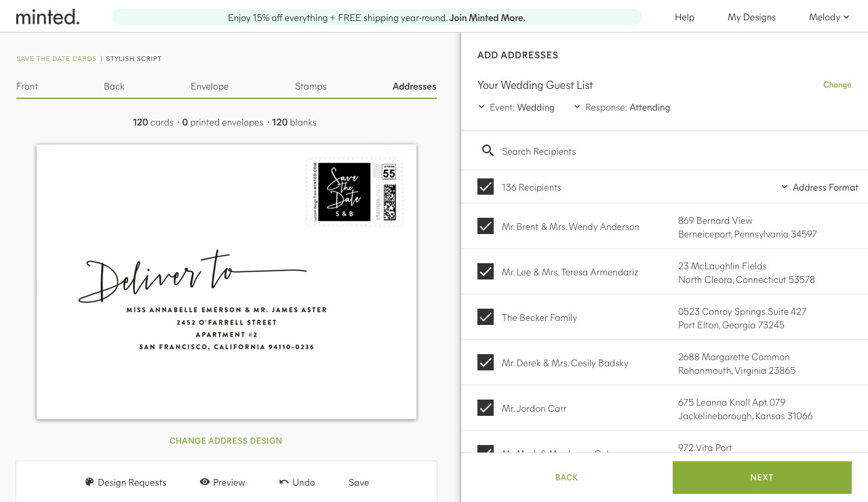The width and height of the screenshot is (868, 502).
Task: Expand the Address Format dropdown
Action: pyautogui.click(x=820, y=187)
